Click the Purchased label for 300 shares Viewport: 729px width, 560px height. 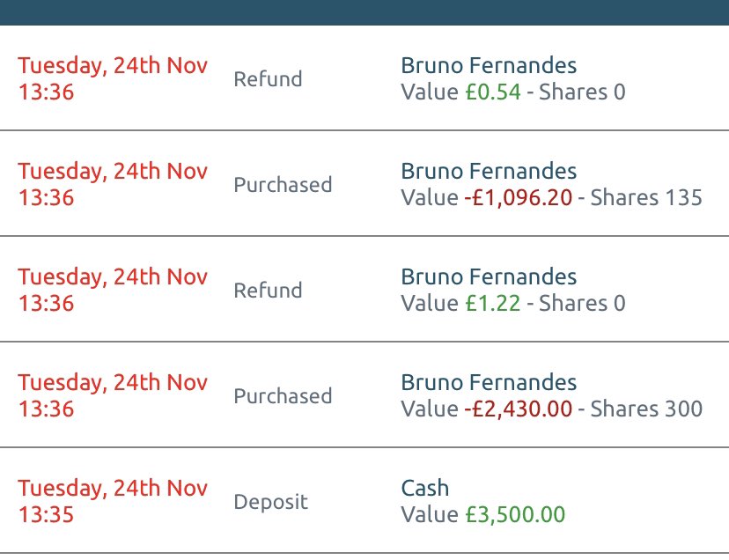click(x=283, y=396)
